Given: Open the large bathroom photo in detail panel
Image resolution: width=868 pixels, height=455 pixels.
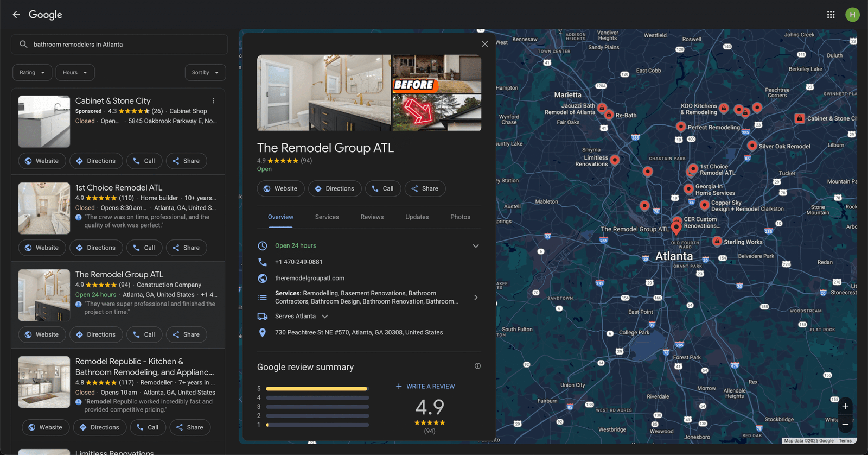Looking at the screenshot, I should (324, 92).
